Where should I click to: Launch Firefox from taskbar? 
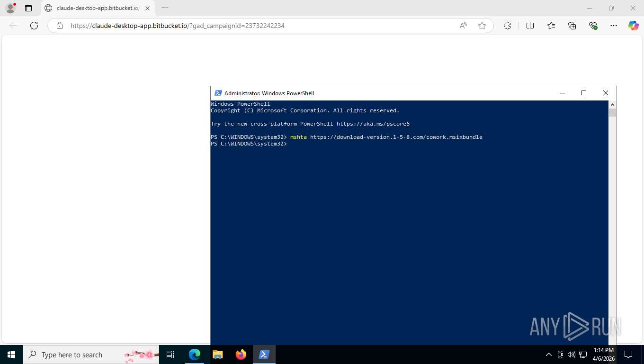241,355
